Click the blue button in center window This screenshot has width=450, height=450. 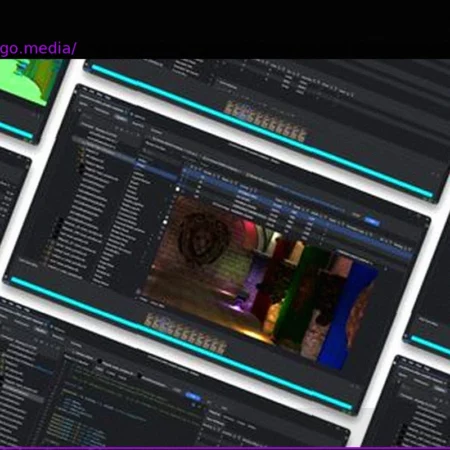coord(372,221)
